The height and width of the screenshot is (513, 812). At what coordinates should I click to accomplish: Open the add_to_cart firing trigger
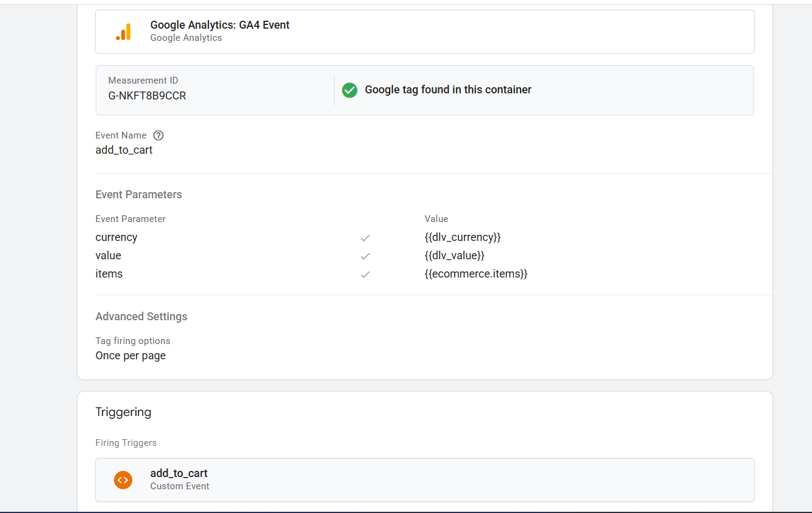point(179,473)
